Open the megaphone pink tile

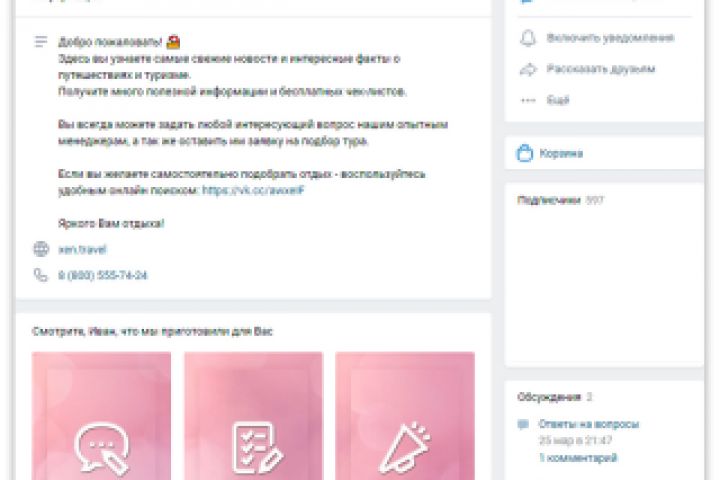coord(405,416)
